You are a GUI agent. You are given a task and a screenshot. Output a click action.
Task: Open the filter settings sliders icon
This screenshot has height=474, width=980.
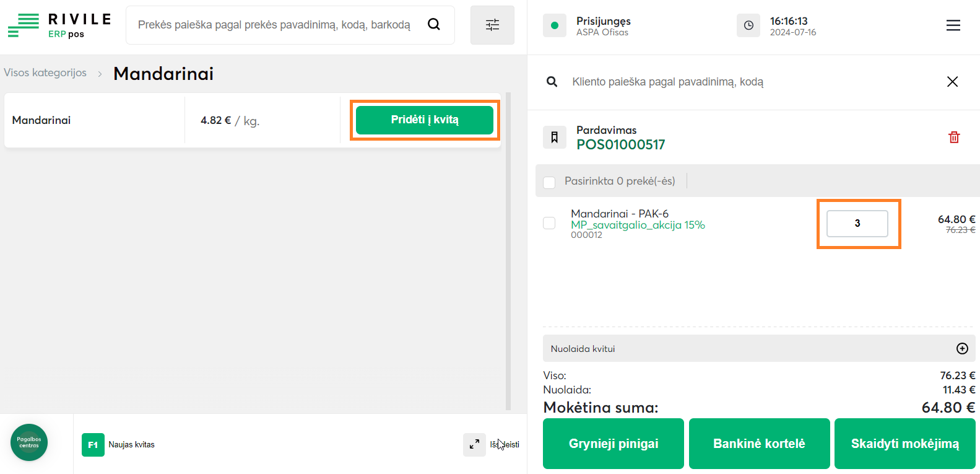(492, 25)
